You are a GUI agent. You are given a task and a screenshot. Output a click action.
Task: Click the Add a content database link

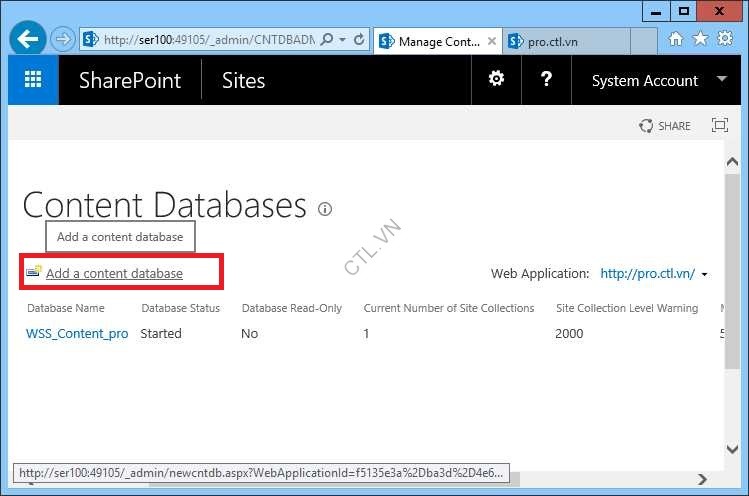114,273
